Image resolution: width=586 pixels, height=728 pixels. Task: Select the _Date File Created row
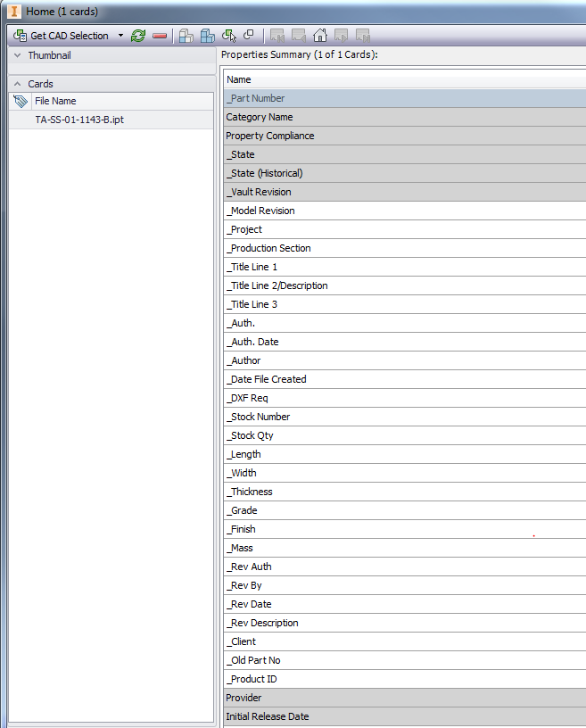(404, 379)
